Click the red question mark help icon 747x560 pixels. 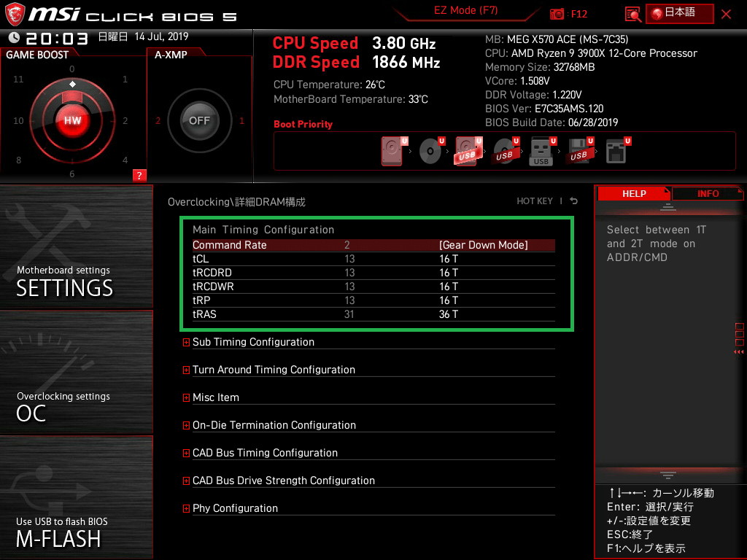tap(139, 175)
